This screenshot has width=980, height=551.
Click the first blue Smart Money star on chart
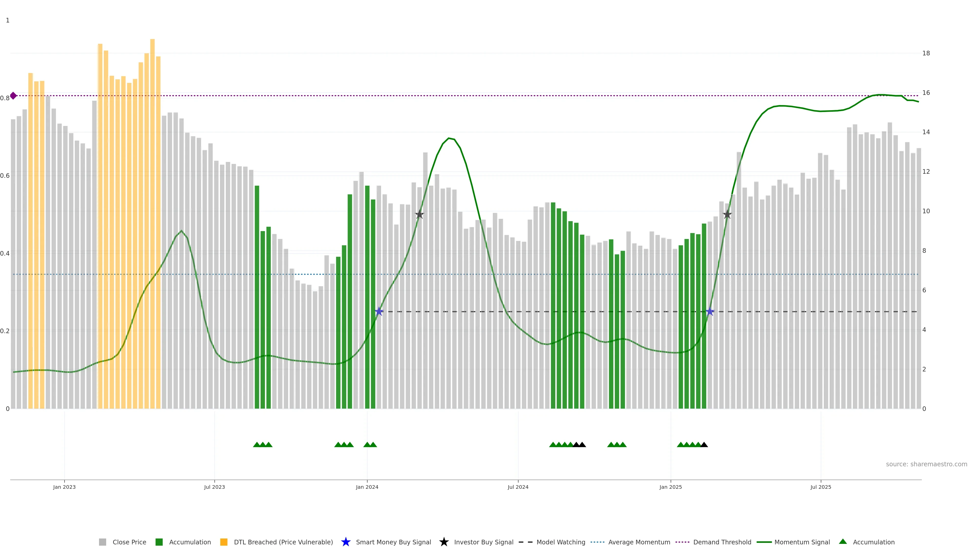379,311
